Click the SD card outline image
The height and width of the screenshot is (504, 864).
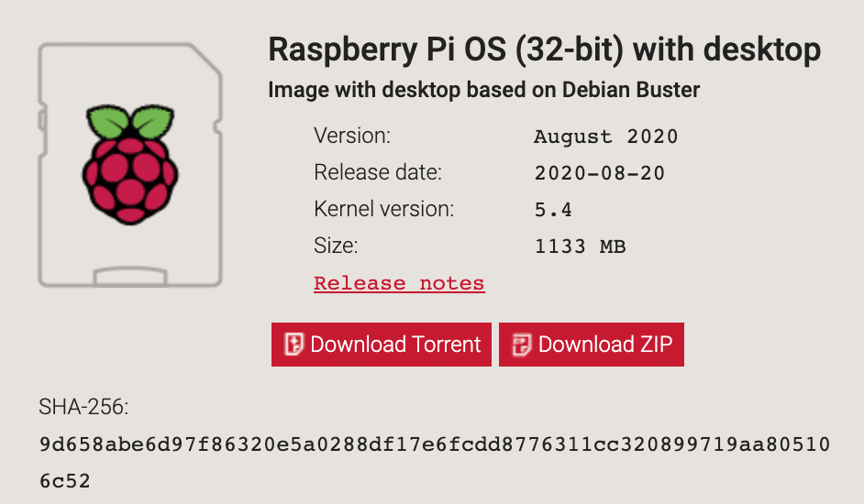click(x=130, y=165)
